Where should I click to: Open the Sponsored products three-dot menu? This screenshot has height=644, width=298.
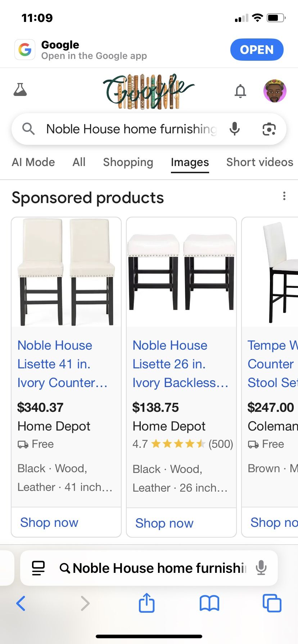pos(284,196)
